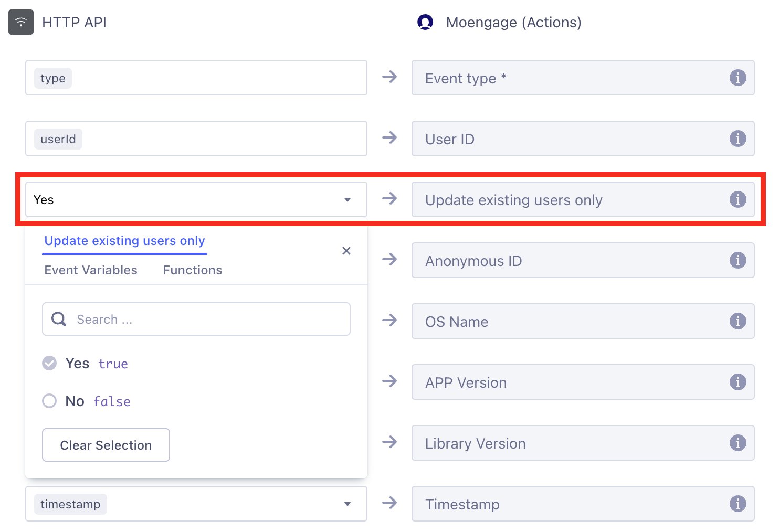Viewport: 779px width, 532px height.
Task: Select the No false radio option
Action: pos(49,401)
